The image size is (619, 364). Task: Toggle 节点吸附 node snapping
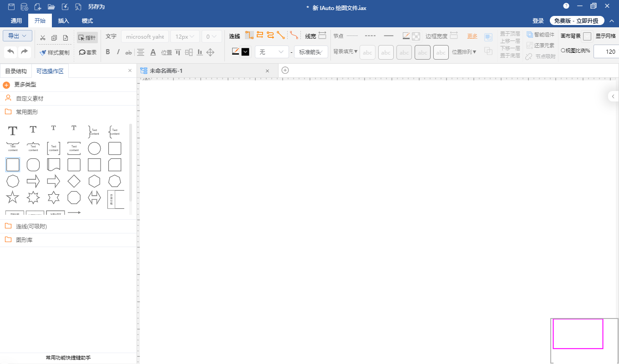[540, 56]
